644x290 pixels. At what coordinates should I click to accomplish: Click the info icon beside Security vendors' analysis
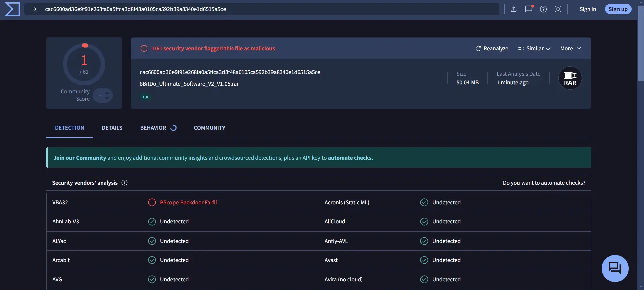click(x=125, y=183)
